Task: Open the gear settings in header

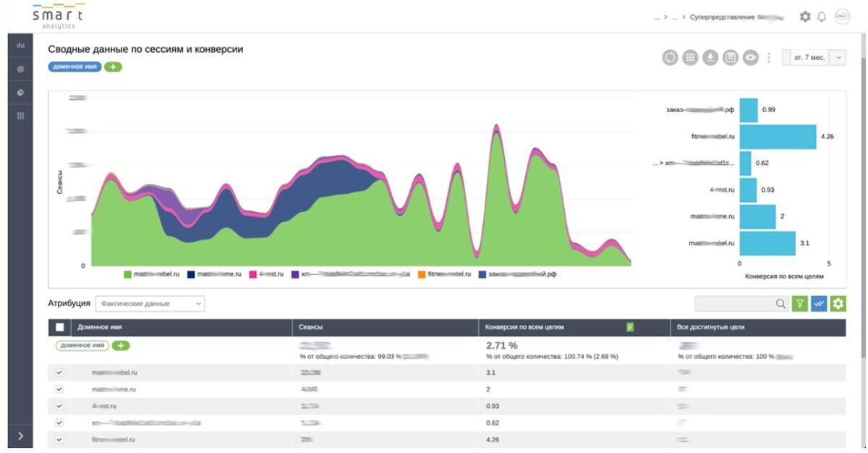Action: click(x=805, y=16)
